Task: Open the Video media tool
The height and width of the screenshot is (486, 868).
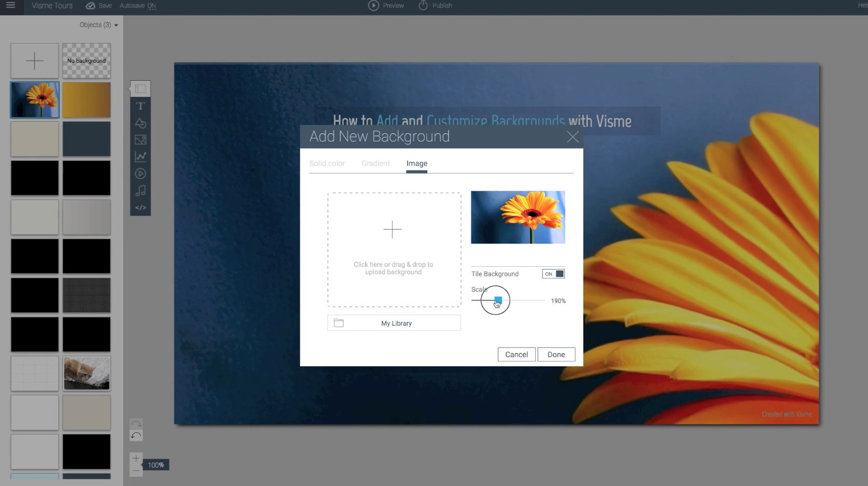Action: [x=141, y=174]
